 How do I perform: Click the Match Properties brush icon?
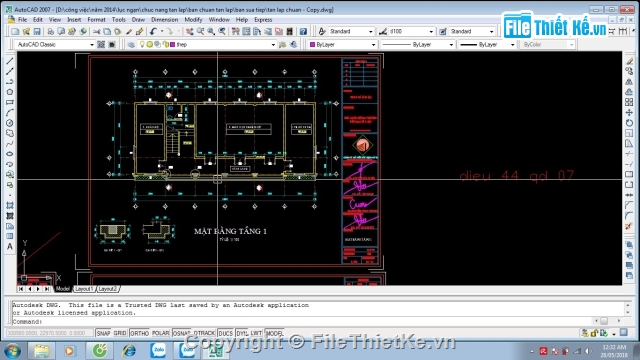pos(140,31)
